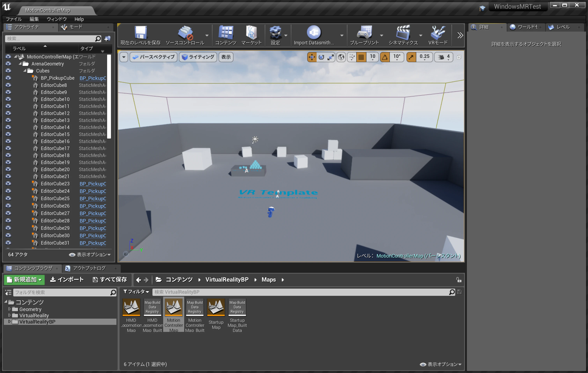Open the Source Control dropdown arrow
Image resolution: width=588 pixels, height=373 pixels.
coord(207,36)
